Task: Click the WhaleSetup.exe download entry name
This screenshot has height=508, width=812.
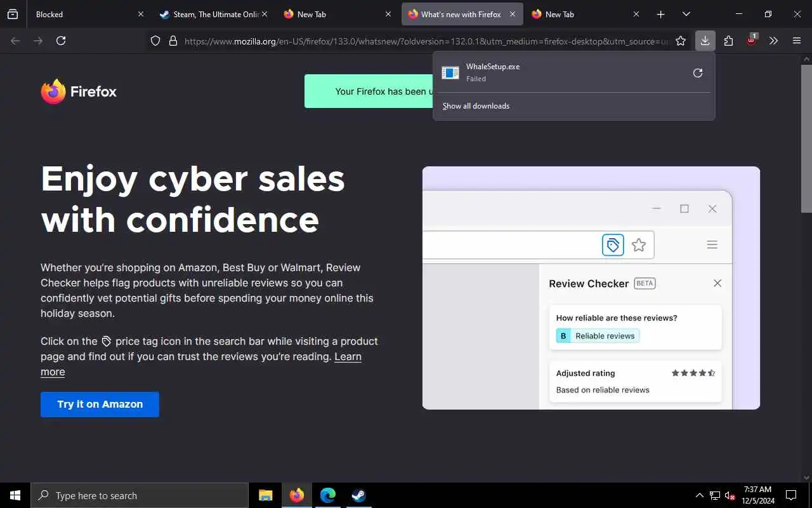Action: coord(493,67)
